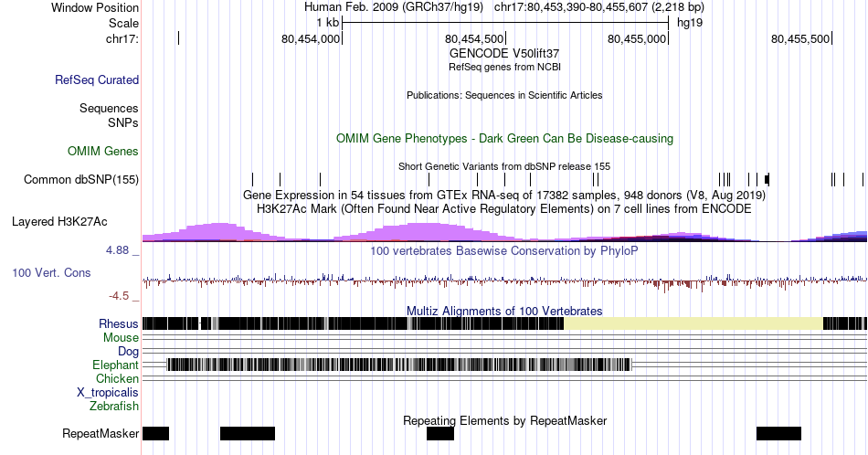Click the Window Position label

point(95,7)
